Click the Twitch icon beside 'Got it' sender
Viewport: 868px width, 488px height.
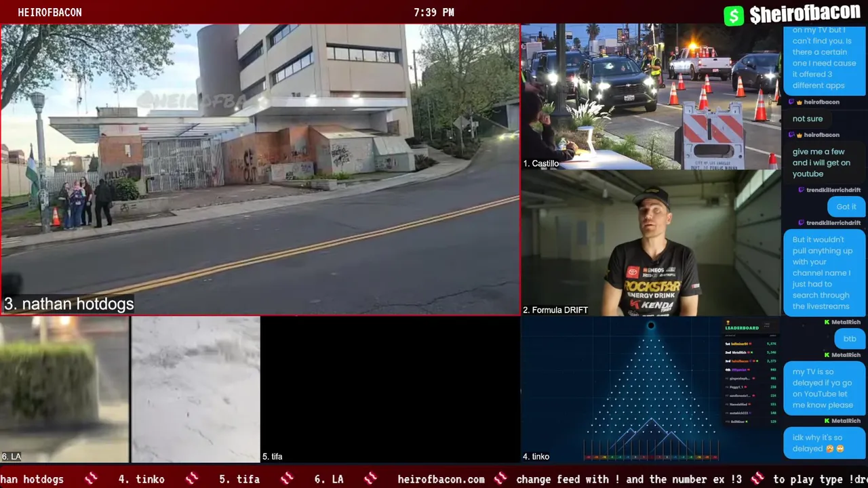click(801, 190)
